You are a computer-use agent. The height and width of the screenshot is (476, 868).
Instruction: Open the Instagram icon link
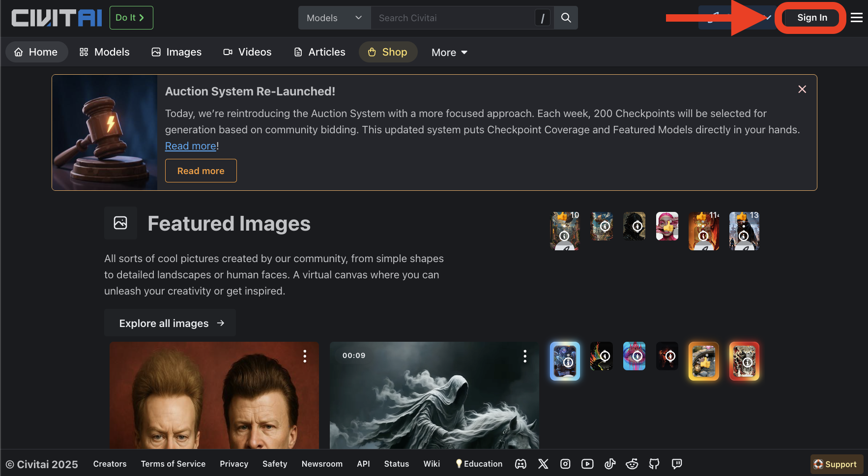565,464
